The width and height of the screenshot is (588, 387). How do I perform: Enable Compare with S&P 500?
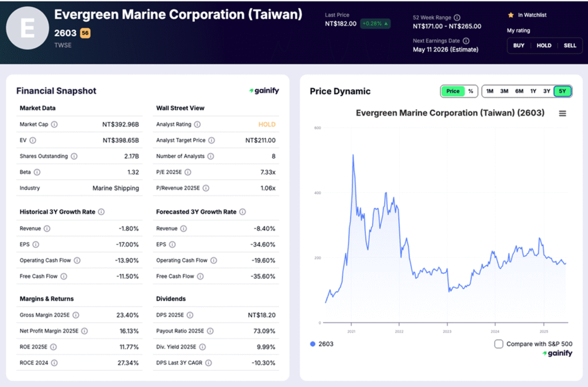(x=499, y=343)
